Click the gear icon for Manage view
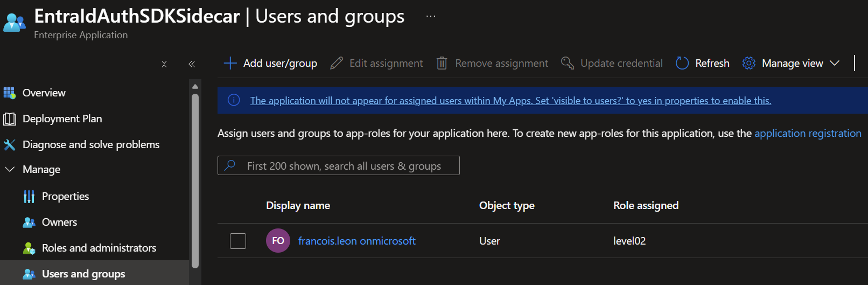This screenshot has width=868, height=285. (x=749, y=63)
